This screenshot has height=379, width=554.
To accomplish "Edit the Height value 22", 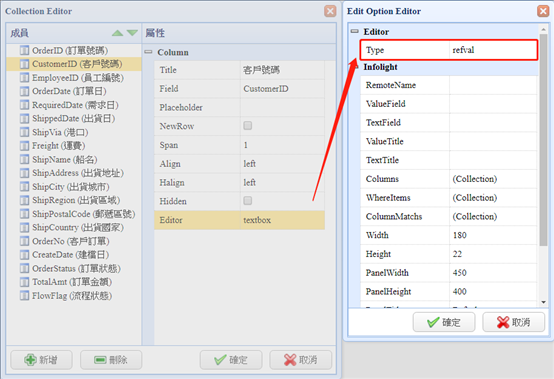I will pos(493,254).
